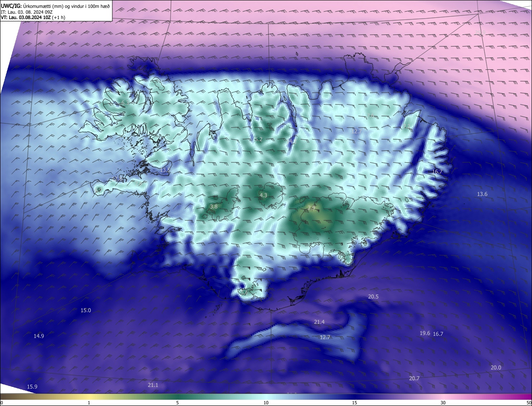Click the colour scale tick label 50
532x406 pixels.
pos(529,403)
